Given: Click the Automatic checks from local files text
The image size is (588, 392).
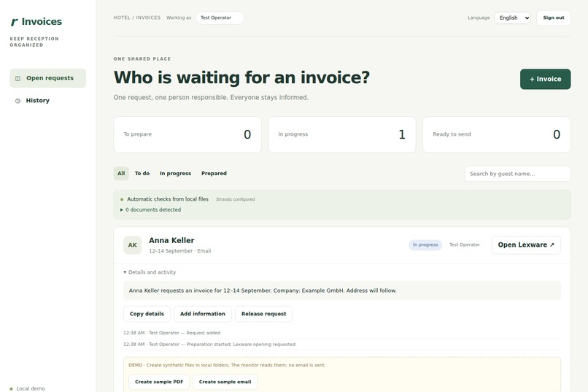Looking at the screenshot, I should 168,199.
